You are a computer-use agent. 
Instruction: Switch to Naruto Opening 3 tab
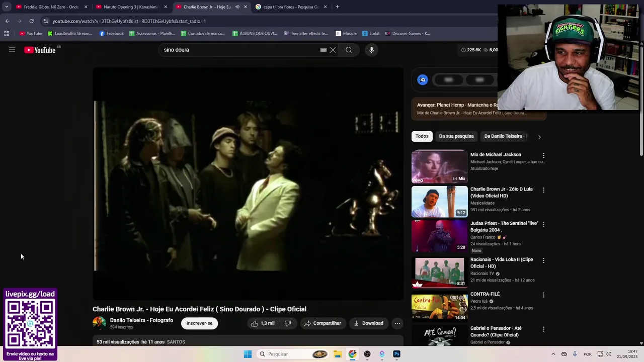click(132, 7)
